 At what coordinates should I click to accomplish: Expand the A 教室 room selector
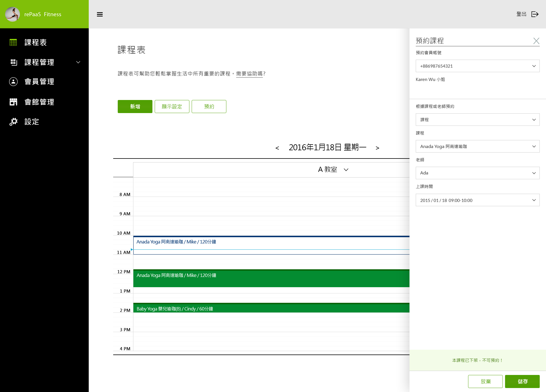[346, 170]
